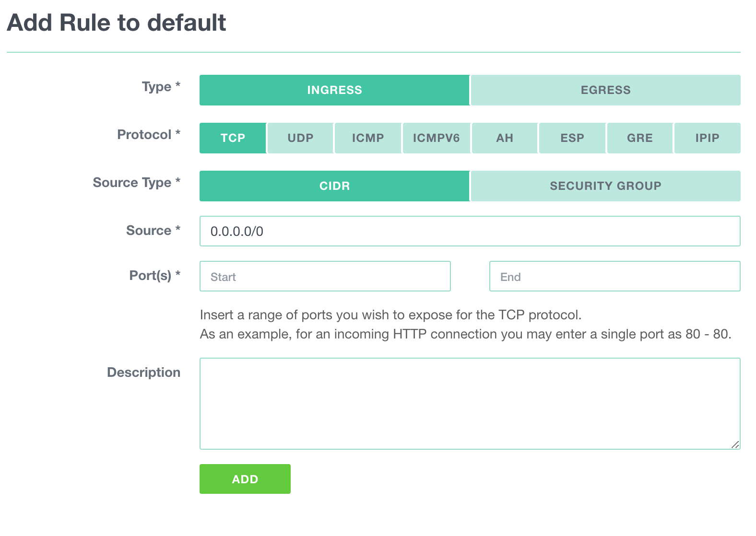Switch rule type to EGRESS

coord(605,90)
